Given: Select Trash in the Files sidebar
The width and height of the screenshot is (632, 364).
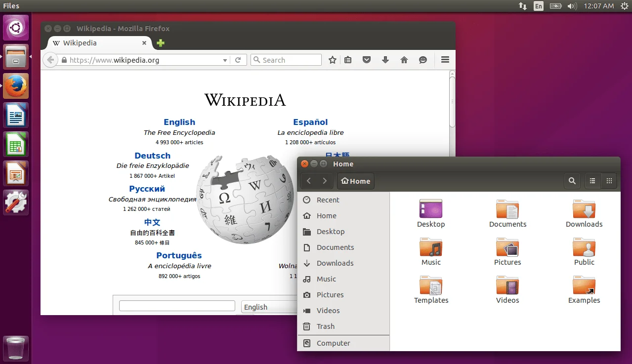Looking at the screenshot, I should coord(325,326).
